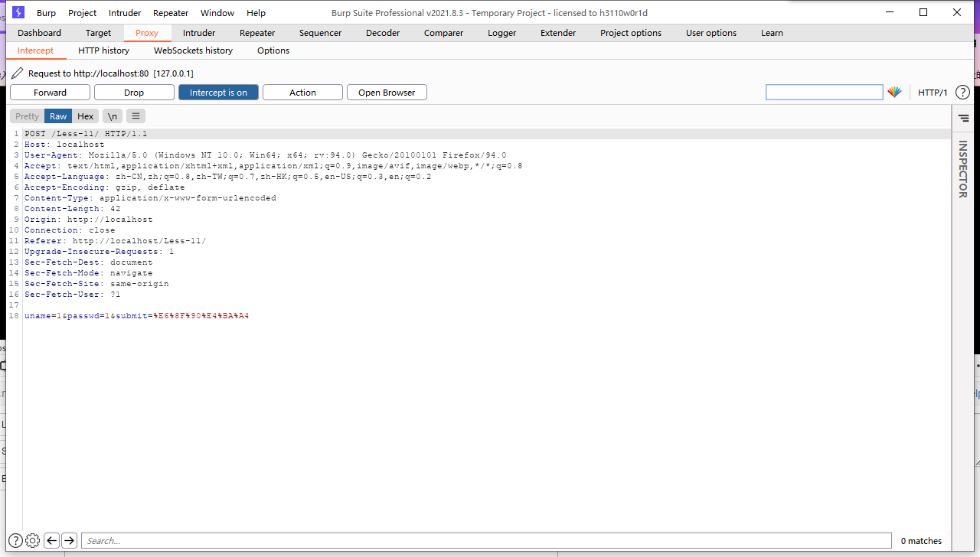Open the HTTP/1 protocol selector

coord(933,93)
